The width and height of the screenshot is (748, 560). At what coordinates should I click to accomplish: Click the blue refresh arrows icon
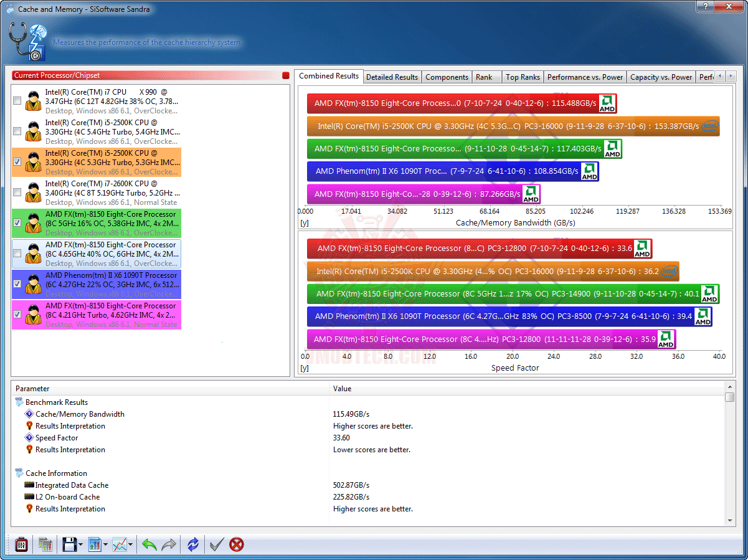coord(193,544)
